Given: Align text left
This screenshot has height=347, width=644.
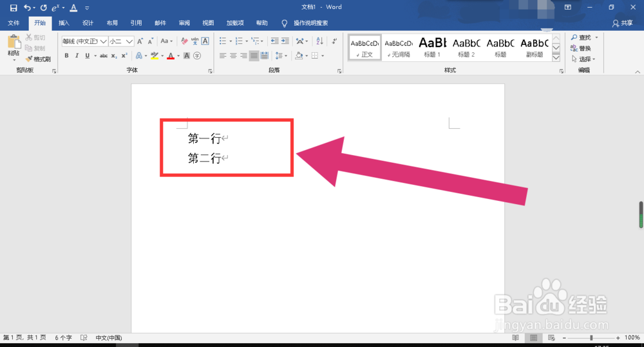Looking at the screenshot, I should coord(223,56).
